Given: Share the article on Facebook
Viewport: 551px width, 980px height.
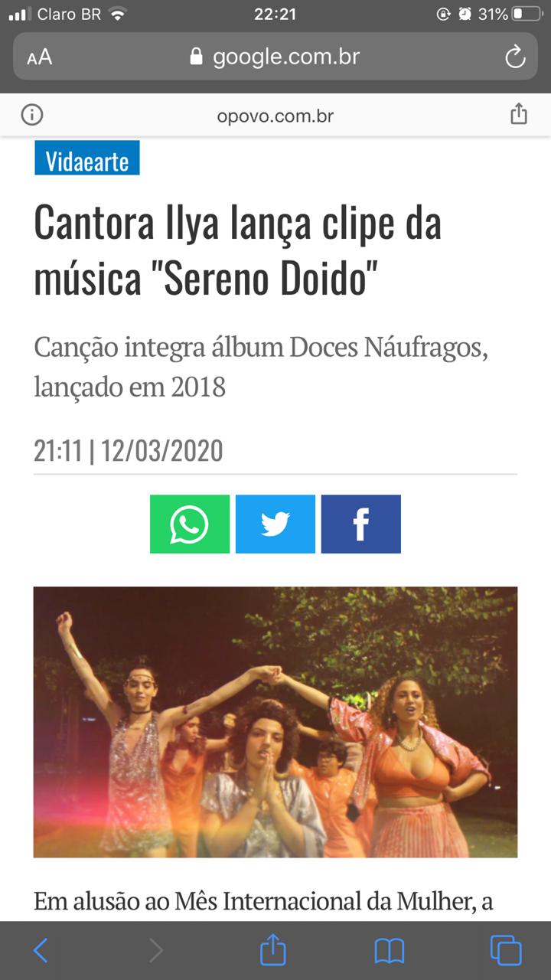Looking at the screenshot, I should (361, 524).
